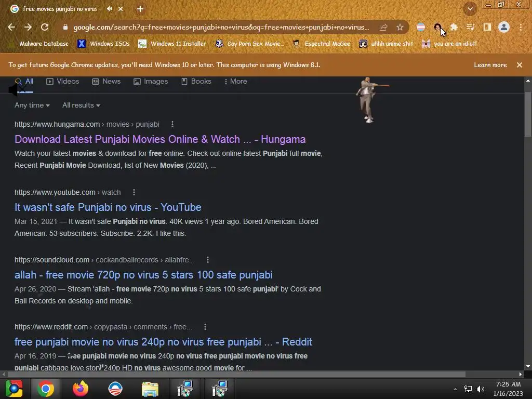Select the All search tab
Screen dimensions: 532x399
pos(24,82)
